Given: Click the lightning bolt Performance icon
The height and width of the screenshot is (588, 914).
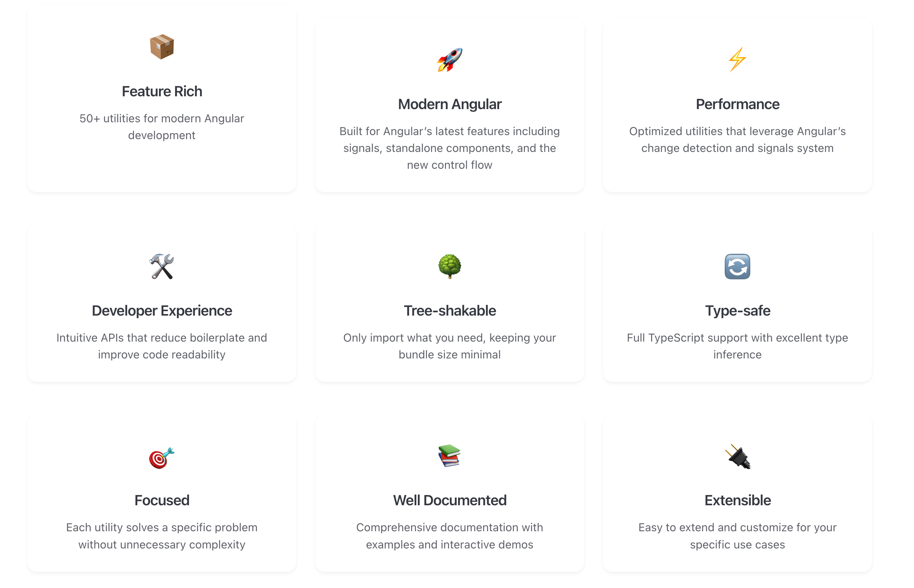Looking at the screenshot, I should click(737, 60).
